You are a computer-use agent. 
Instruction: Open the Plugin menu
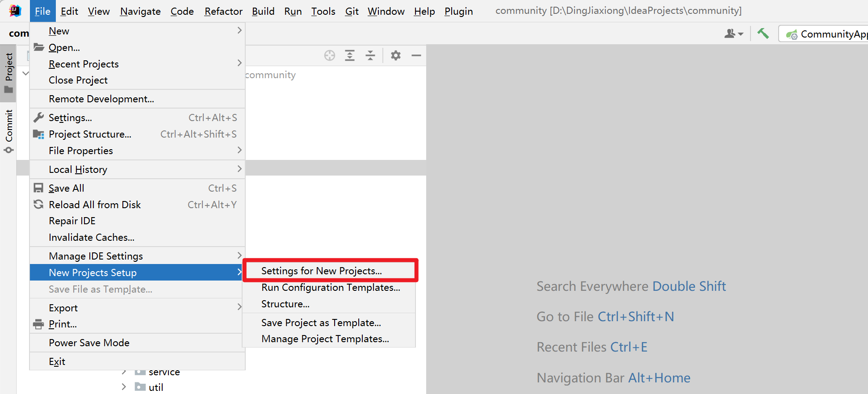(459, 11)
